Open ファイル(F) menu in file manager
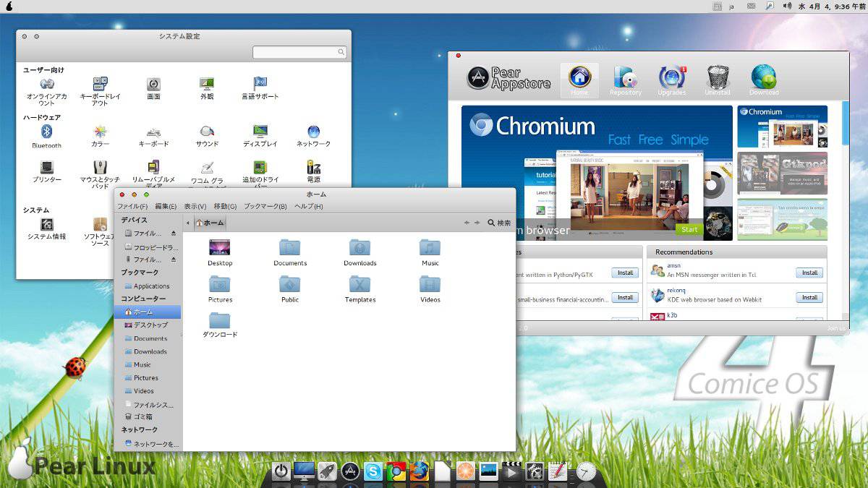The width and height of the screenshot is (868, 488). [x=132, y=206]
